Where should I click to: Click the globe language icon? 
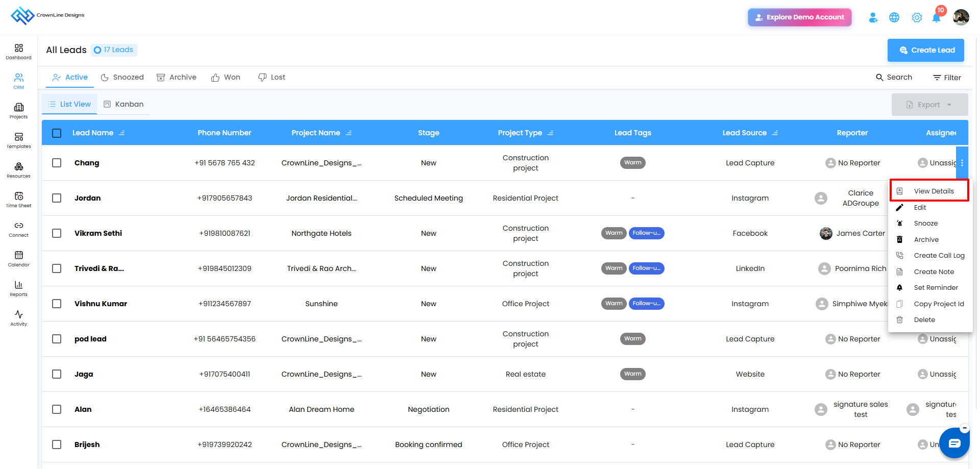(x=894, y=17)
